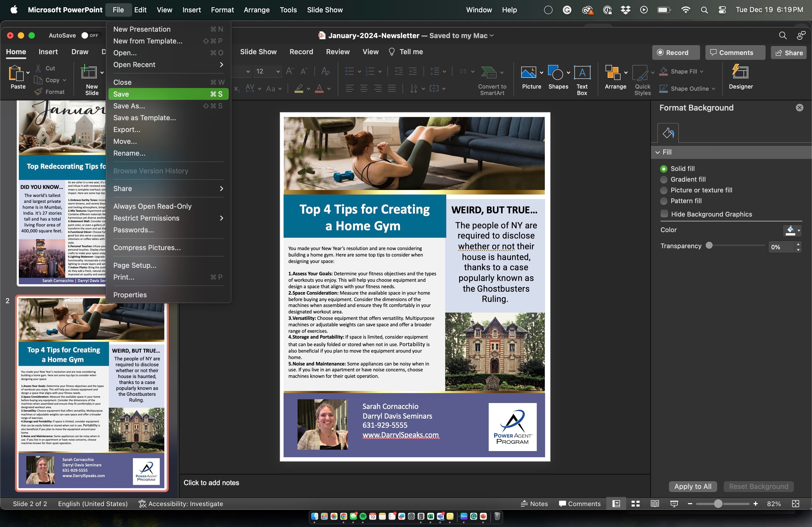Collapse the Fill section
The width and height of the screenshot is (812, 527).
coord(657,152)
